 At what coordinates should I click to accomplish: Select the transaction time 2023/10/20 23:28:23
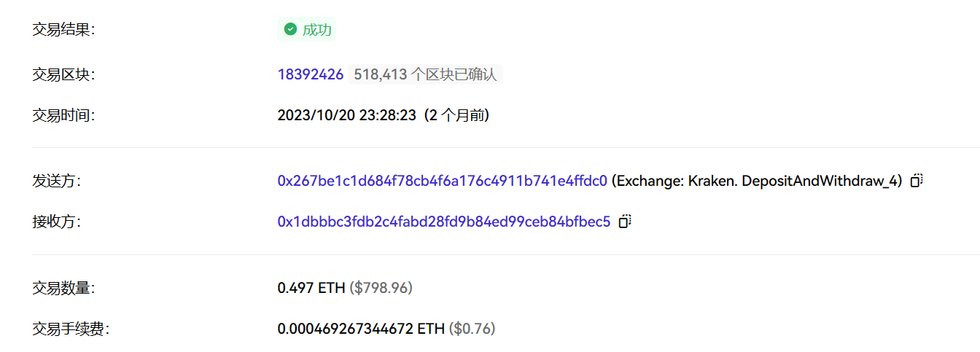point(347,115)
